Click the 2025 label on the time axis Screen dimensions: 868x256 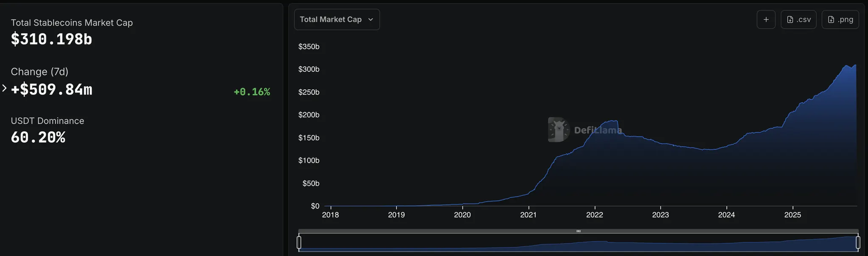[x=792, y=215]
